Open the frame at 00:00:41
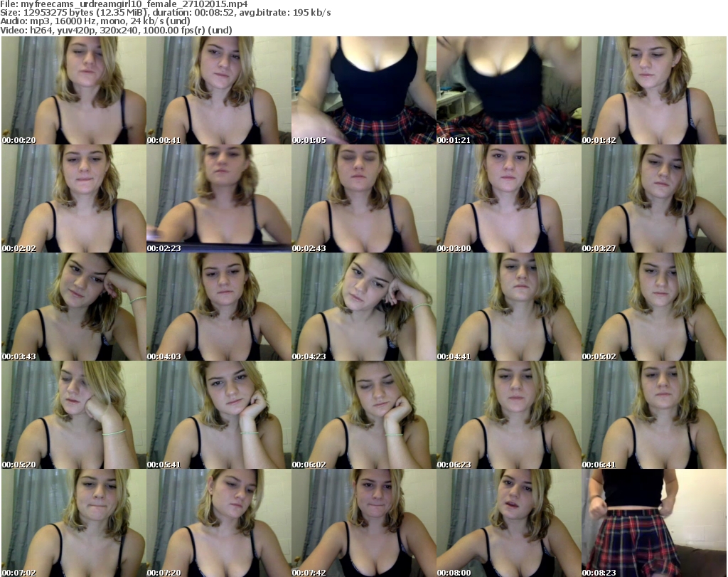The image size is (728, 577). pos(219,90)
